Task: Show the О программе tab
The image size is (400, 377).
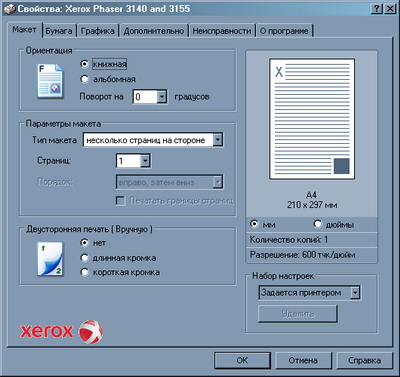Action: point(284,31)
